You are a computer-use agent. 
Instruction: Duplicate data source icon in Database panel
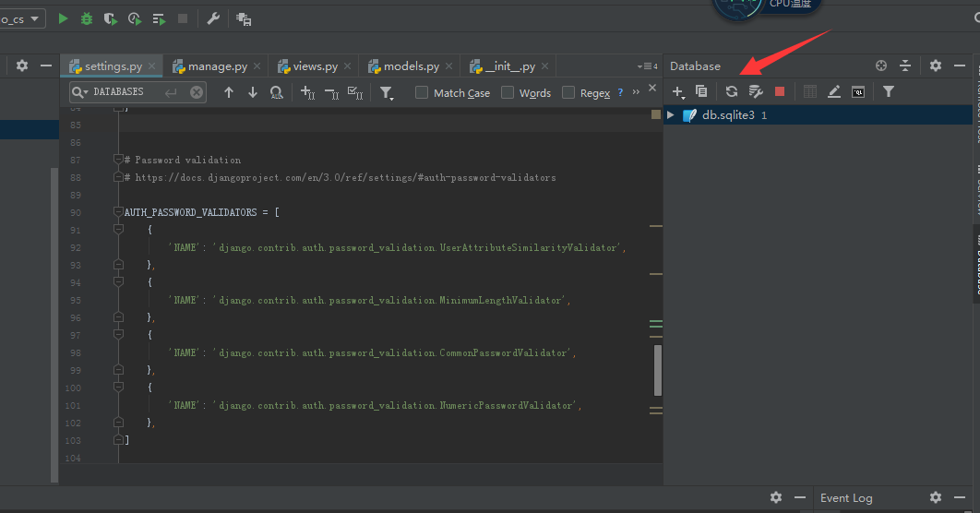click(x=701, y=91)
